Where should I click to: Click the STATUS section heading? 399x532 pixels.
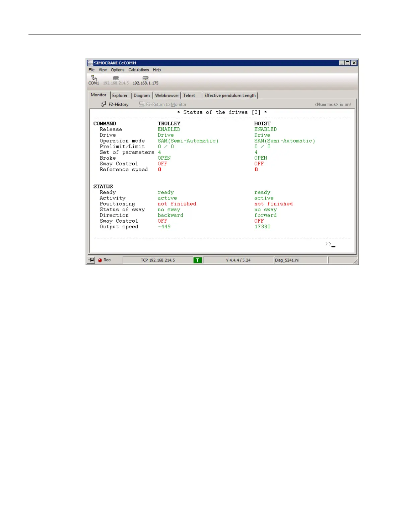[103, 187]
